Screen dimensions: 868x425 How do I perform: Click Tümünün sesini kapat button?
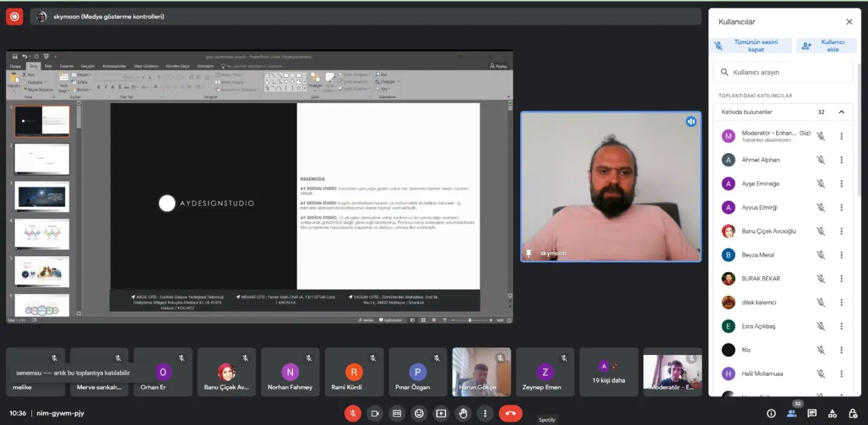pos(751,46)
